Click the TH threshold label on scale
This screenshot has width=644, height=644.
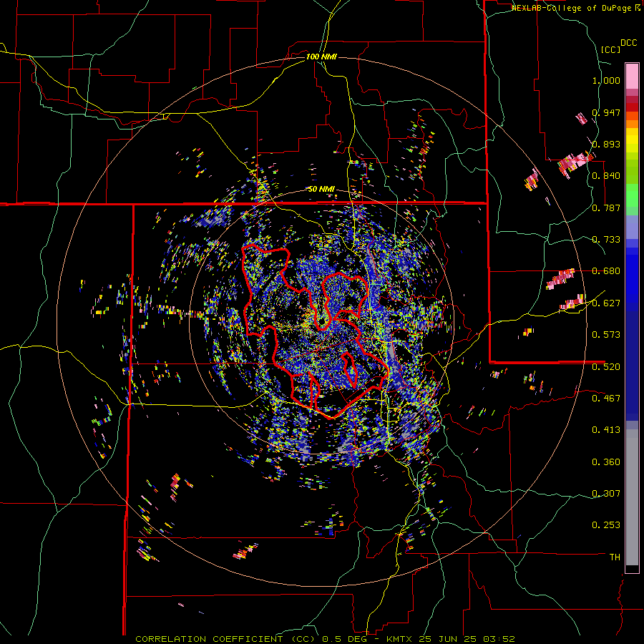(615, 557)
